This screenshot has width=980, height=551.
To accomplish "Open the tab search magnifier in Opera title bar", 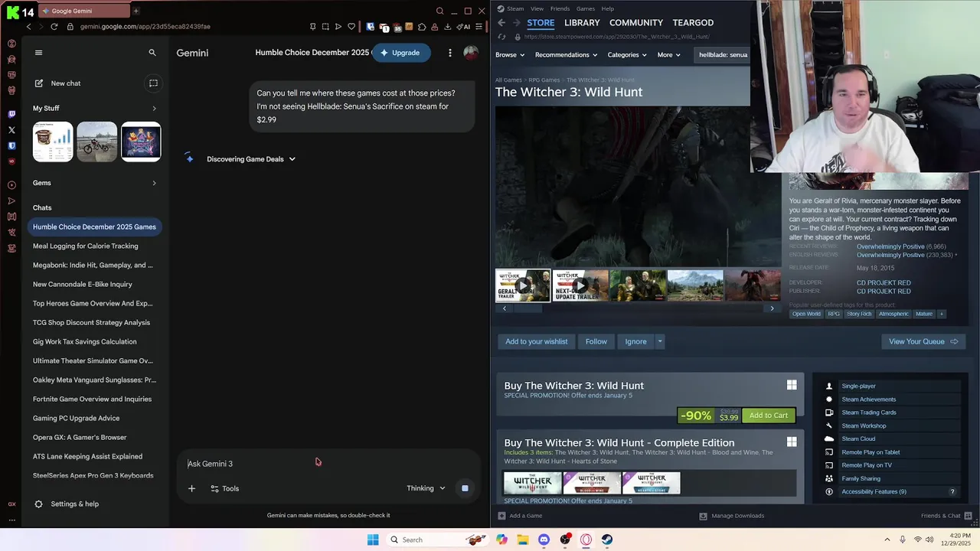I will 439,11.
